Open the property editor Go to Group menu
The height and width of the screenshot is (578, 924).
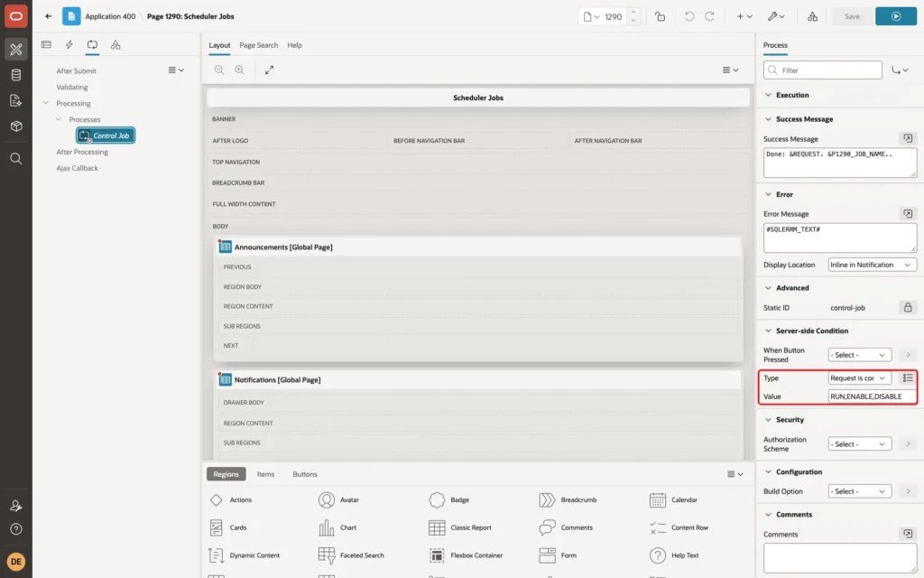tap(900, 70)
